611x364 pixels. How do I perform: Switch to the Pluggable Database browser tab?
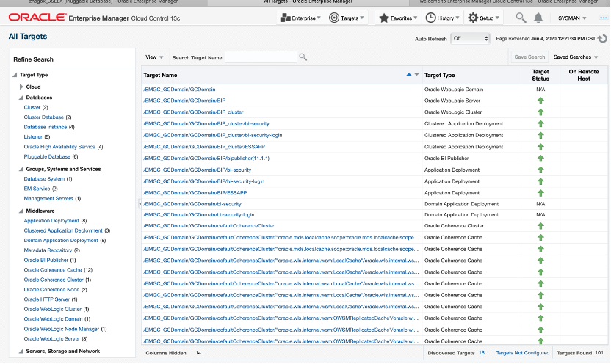click(104, 2)
